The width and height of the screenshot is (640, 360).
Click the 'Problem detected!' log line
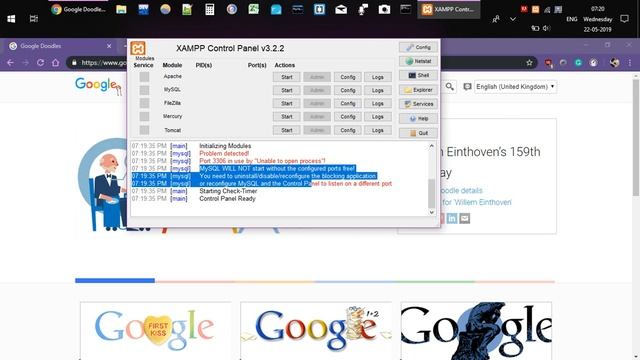point(224,153)
